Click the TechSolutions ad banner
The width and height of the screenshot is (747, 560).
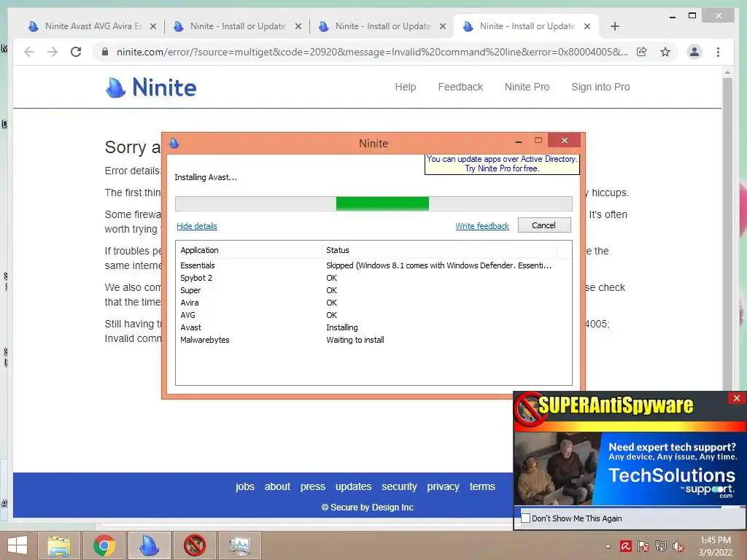[630, 470]
